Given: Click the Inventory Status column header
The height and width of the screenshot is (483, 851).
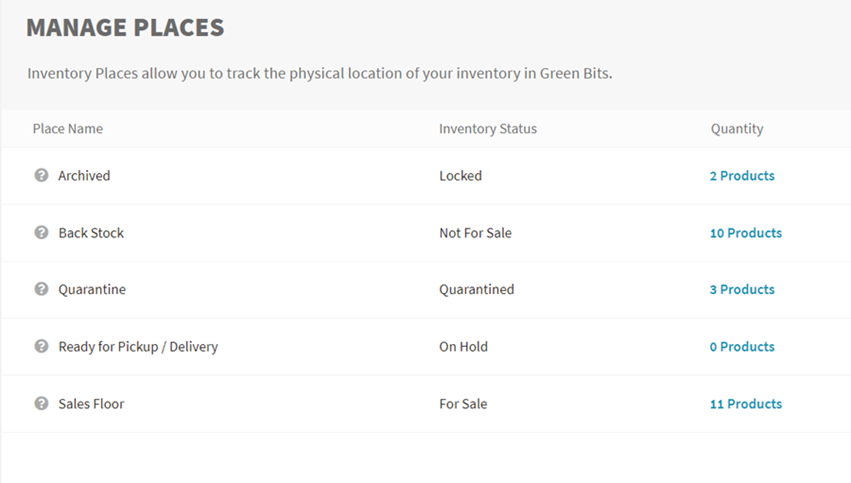Looking at the screenshot, I should (x=488, y=129).
